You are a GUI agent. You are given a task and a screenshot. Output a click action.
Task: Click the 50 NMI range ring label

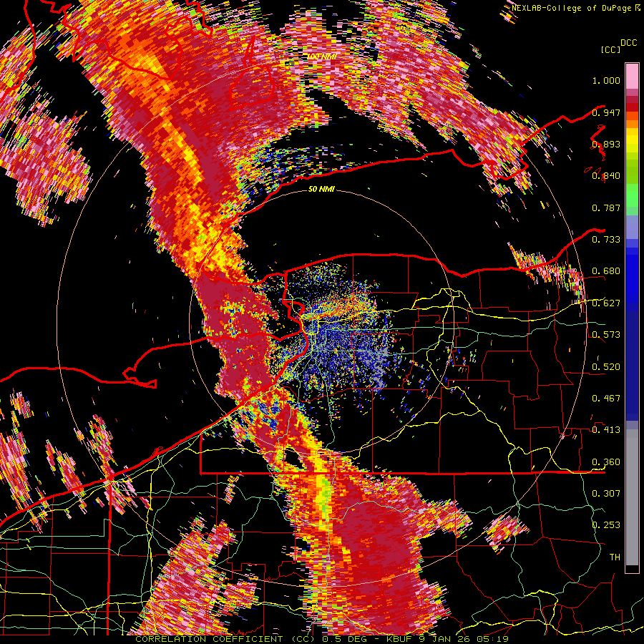(321, 190)
